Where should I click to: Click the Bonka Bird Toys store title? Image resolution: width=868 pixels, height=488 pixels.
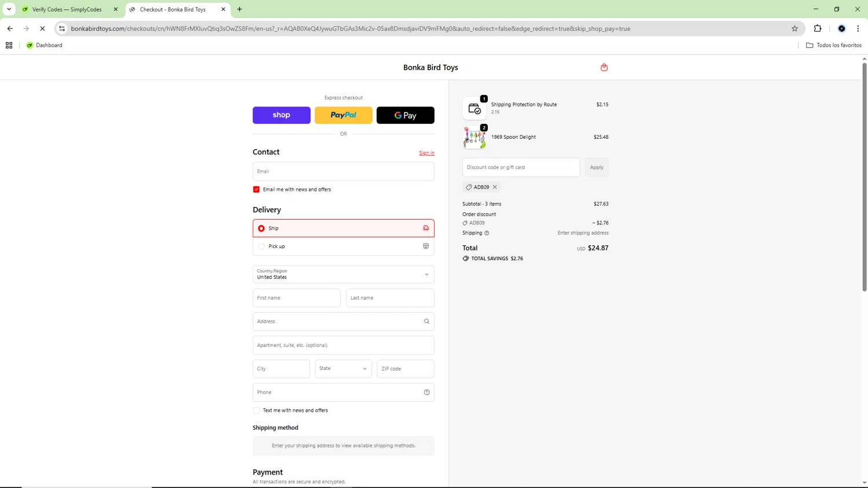[431, 68]
